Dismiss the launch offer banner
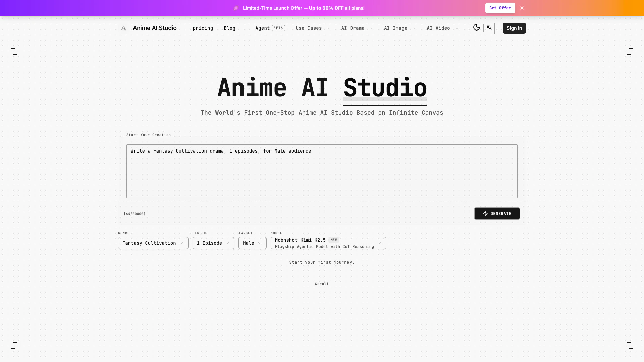The width and height of the screenshot is (644, 362). coord(522,8)
